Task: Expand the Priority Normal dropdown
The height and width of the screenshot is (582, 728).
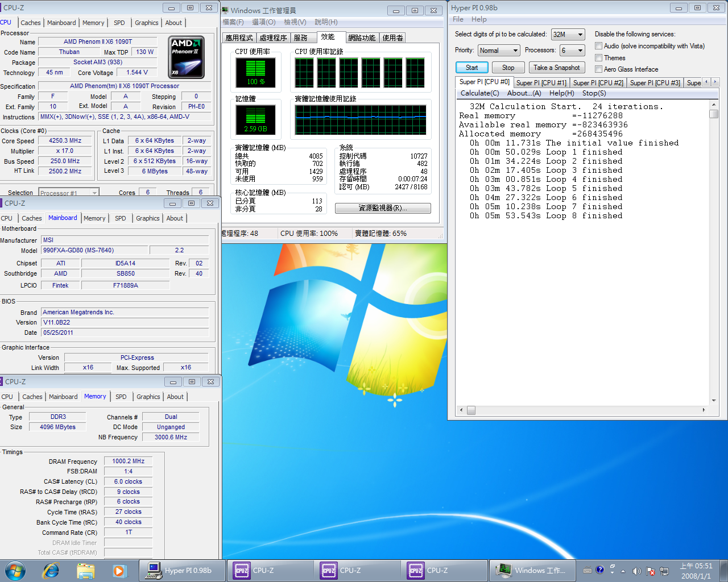Action: [499, 51]
